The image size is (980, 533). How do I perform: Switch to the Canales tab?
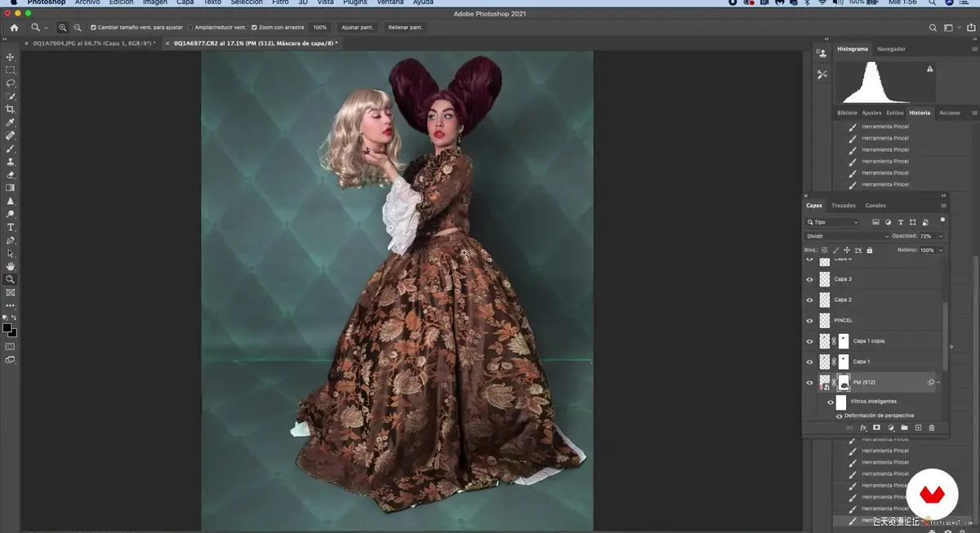[x=875, y=206]
